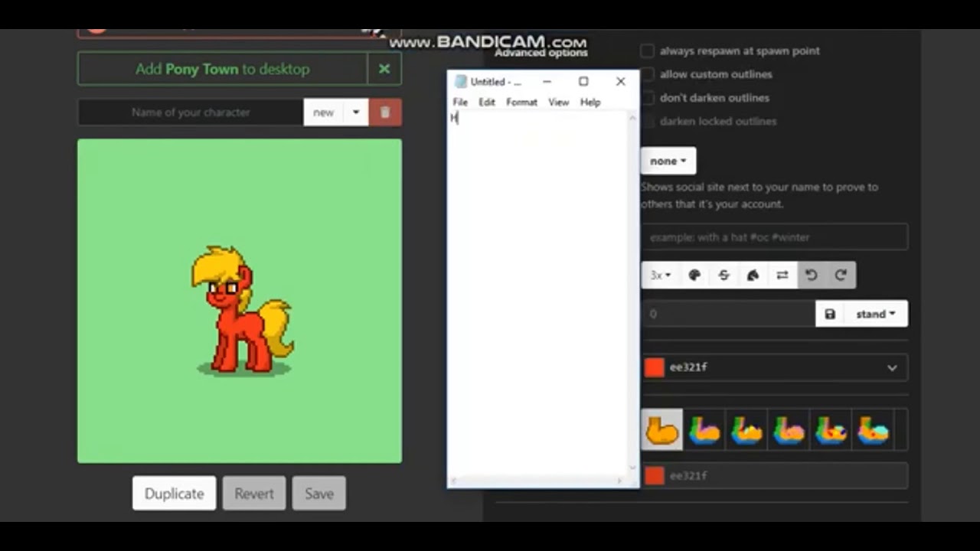Screen dimensions: 980x551
Task: Enable always respawn at spawn point
Action: (648, 51)
